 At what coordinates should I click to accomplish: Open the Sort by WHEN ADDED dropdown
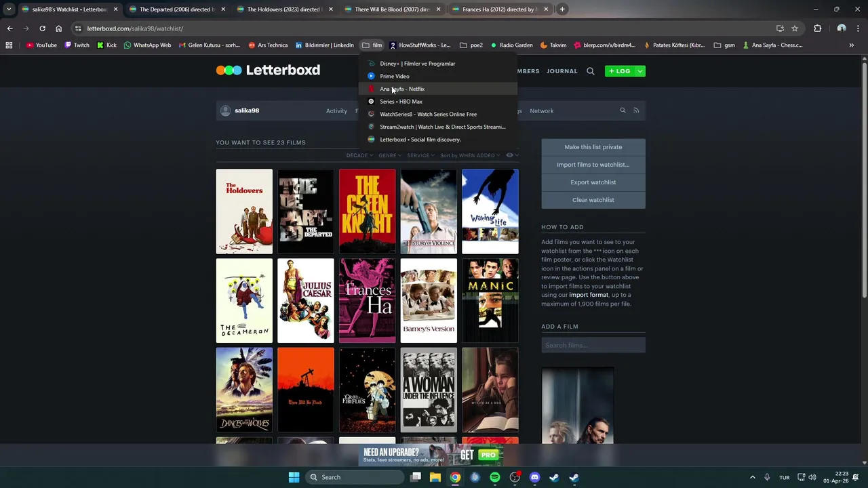(470, 155)
